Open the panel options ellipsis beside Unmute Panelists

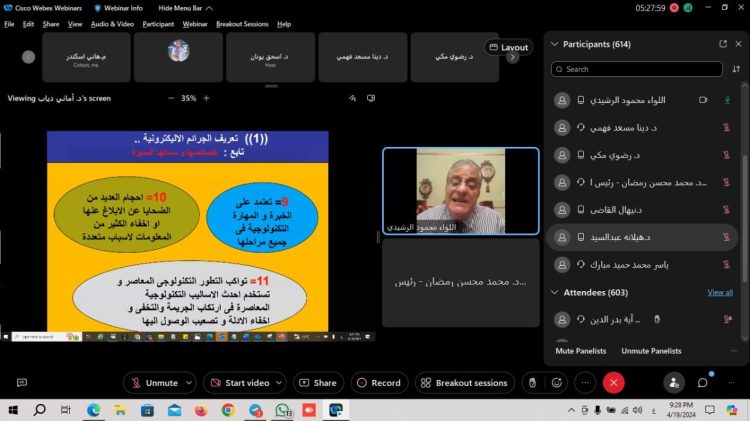pos(734,351)
